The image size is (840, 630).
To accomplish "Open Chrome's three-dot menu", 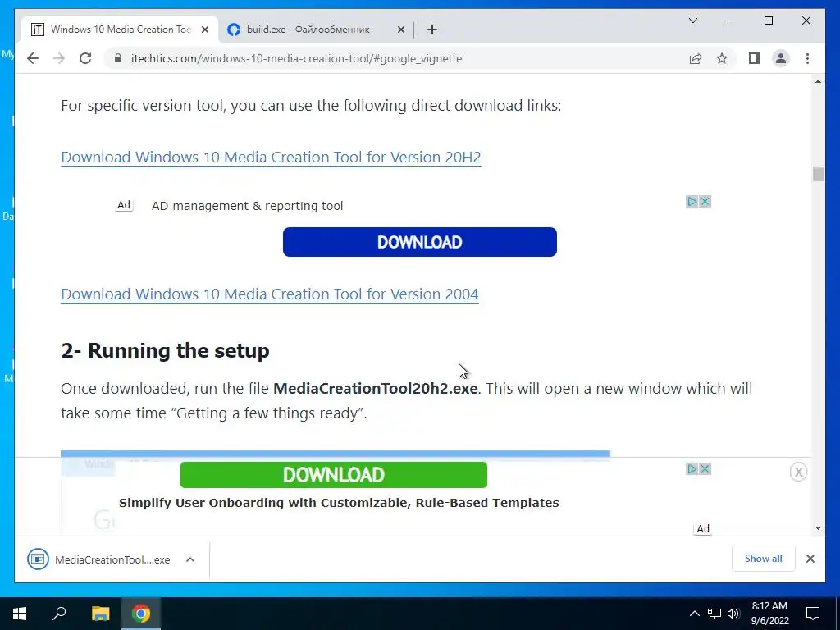I will (807, 58).
